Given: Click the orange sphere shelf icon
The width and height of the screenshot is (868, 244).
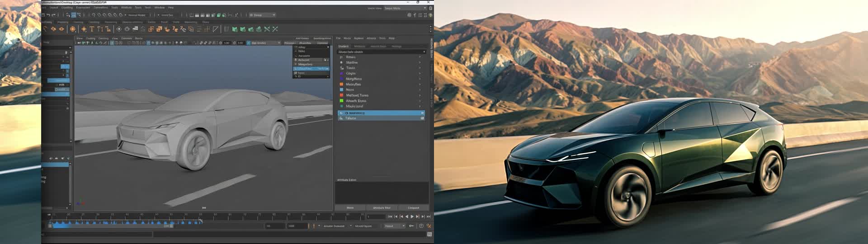Looking at the screenshot, I should (73, 29).
